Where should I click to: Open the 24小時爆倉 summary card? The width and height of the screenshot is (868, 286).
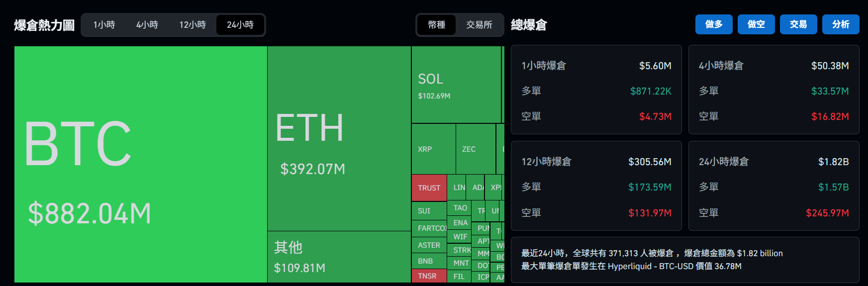pos(773,186)
